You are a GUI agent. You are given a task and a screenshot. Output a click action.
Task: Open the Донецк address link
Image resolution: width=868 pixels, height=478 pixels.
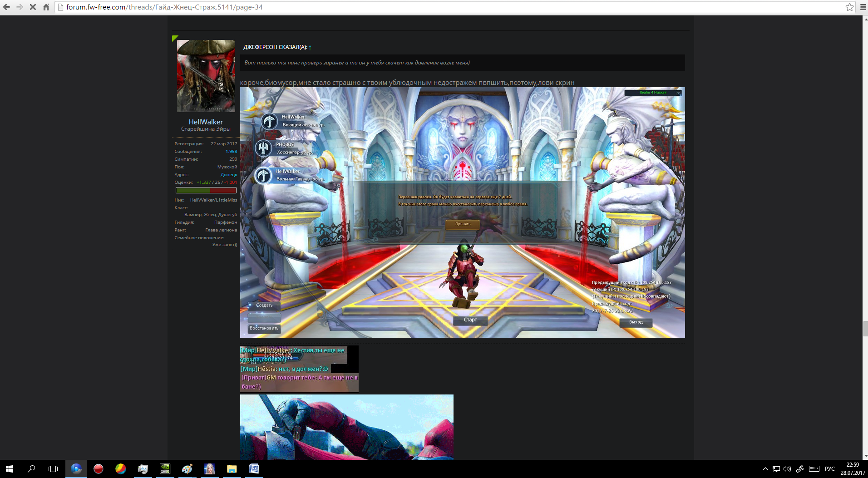229,175
